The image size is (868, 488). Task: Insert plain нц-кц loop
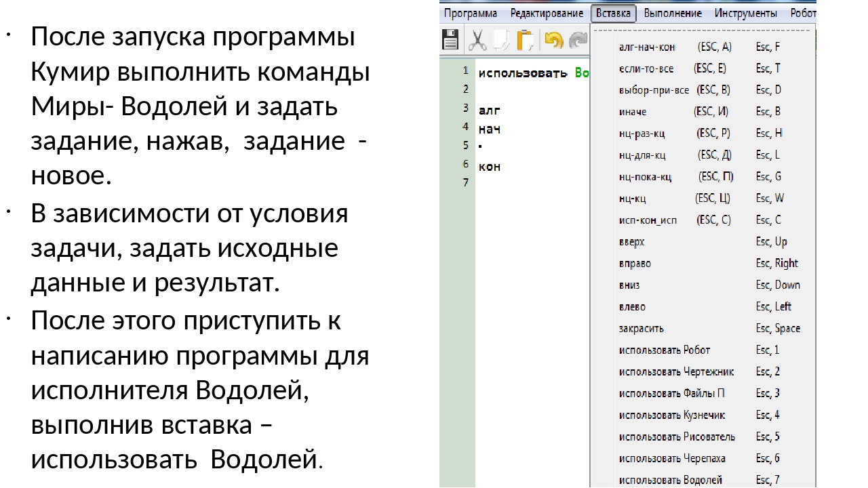click(x=704, y=199)
